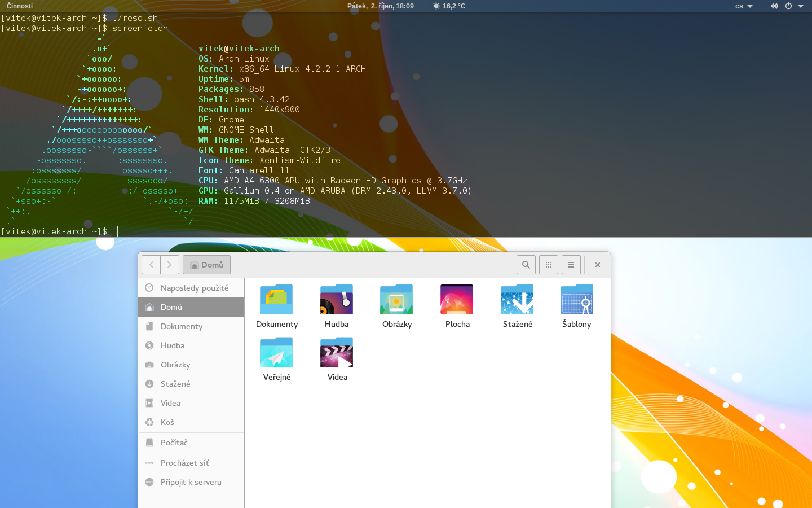Click the 'Resolution: 1440x900' terminal line
The height and width of the screenshot is (508, 812).
click(x=249, y=110)
